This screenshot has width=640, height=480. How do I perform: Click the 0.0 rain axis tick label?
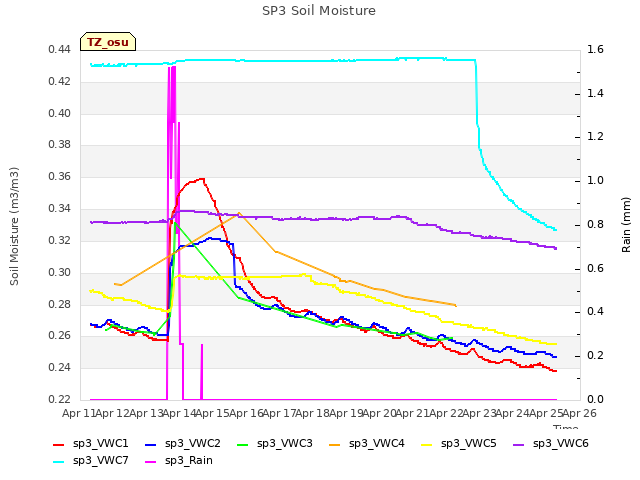[595, 399]
